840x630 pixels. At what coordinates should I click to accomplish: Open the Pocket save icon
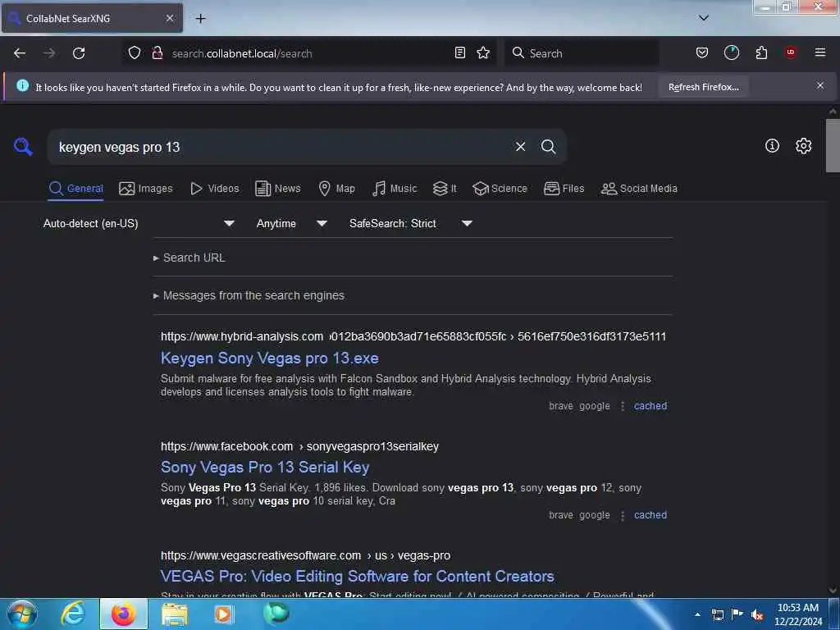[x=702, y=52]
